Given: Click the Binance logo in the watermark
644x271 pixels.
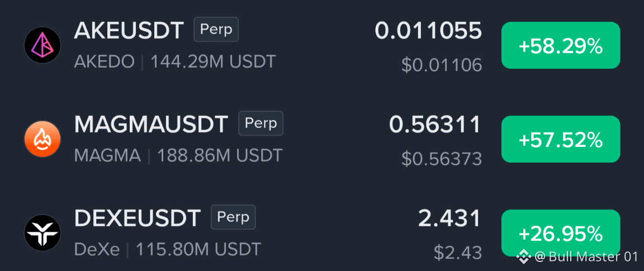Looking at the screenshot, I should point(524,257).
